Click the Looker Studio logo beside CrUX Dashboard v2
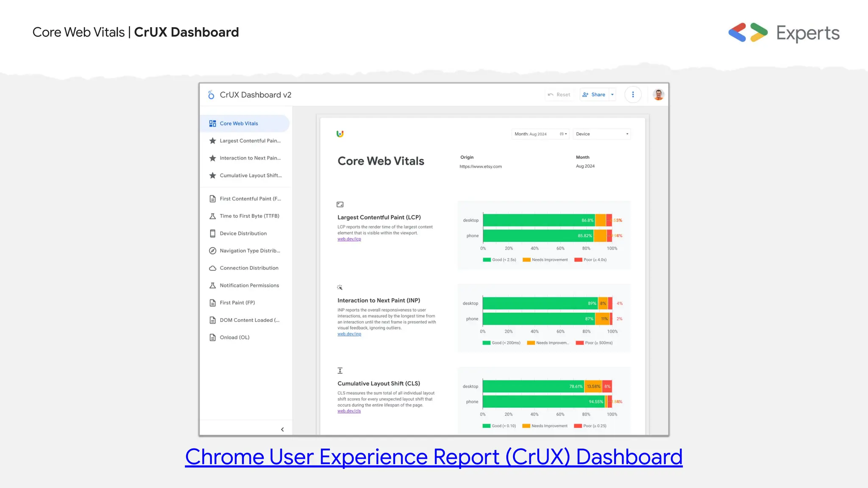 point(211,95)
